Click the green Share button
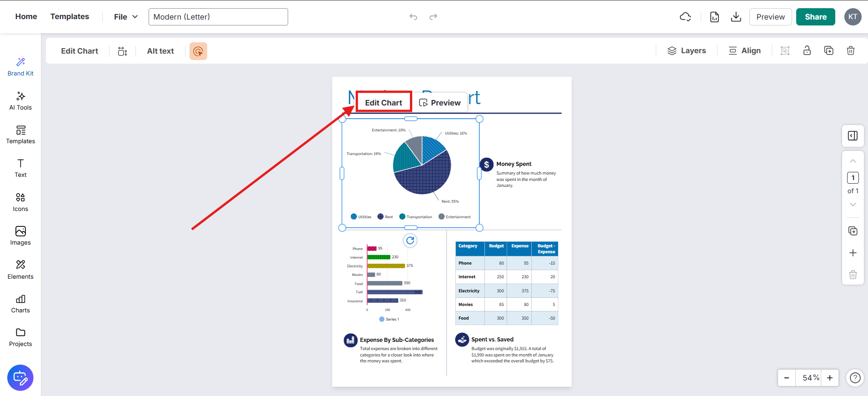The image size is (868, 396). pyautogui.click(x=815, y=17)
